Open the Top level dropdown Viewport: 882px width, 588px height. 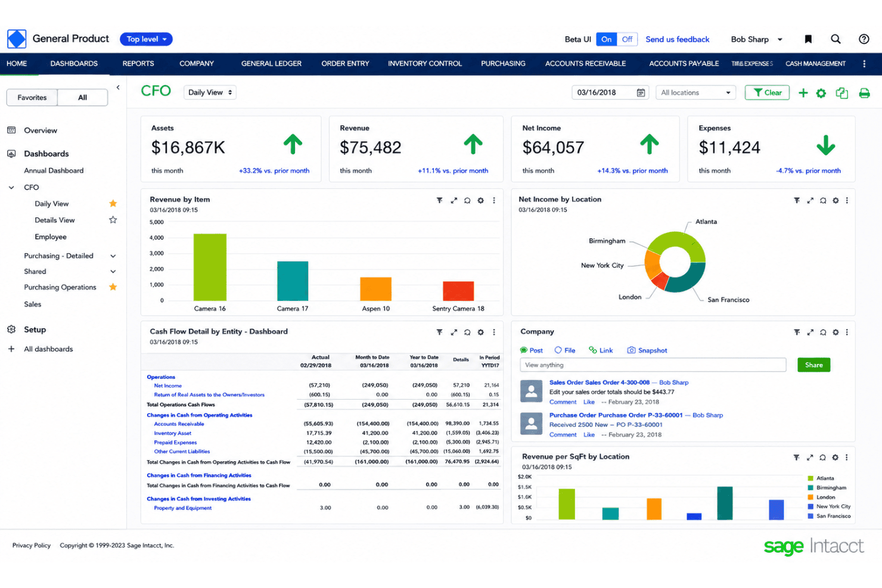147,39
